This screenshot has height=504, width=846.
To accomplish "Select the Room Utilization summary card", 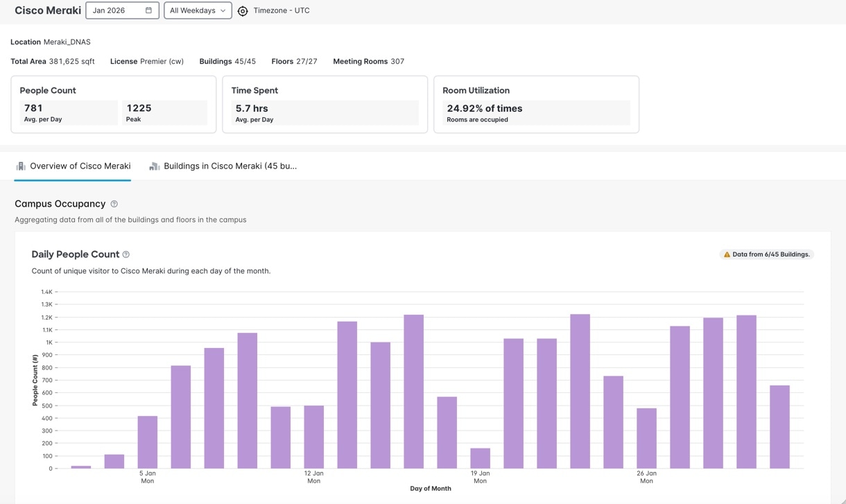I will [x=536, y=104].
